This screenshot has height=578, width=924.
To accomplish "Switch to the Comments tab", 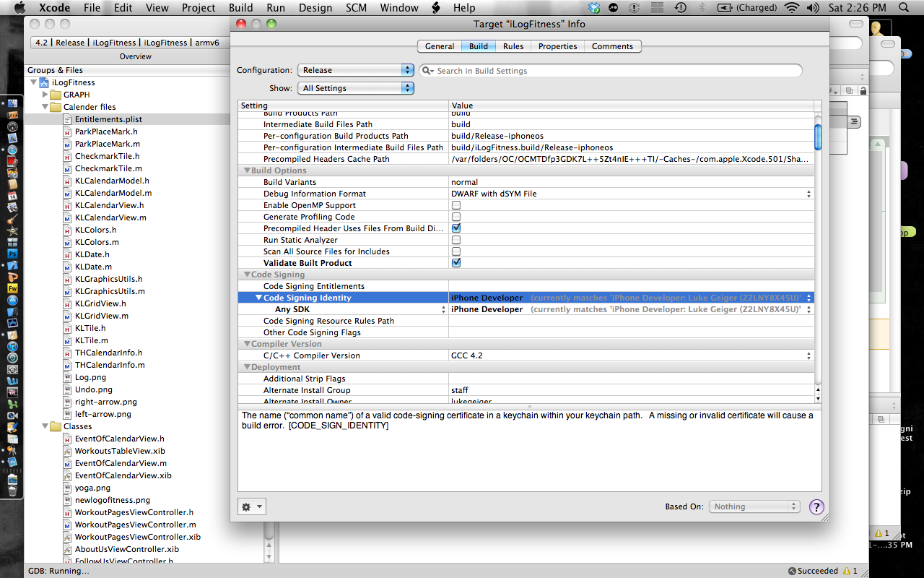I will click(612, 46).
